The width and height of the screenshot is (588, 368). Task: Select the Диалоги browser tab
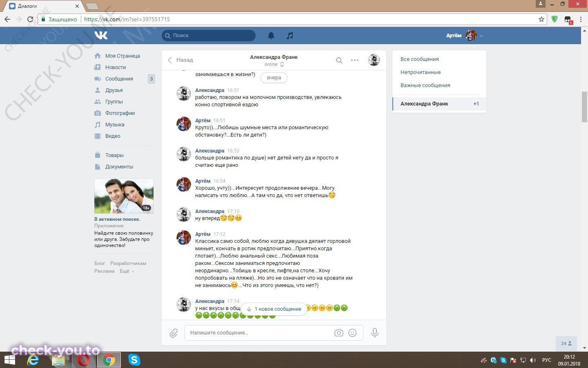[43, 6]
